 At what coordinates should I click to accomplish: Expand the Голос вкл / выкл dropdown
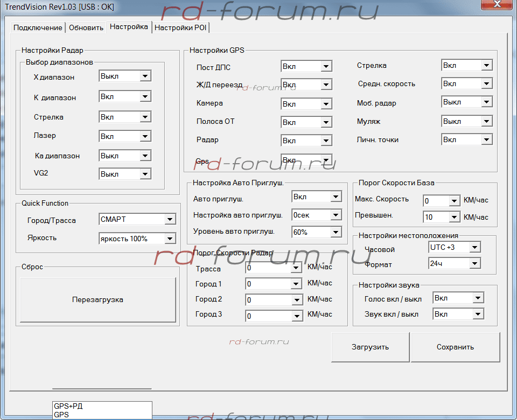[x=478, y=298]
